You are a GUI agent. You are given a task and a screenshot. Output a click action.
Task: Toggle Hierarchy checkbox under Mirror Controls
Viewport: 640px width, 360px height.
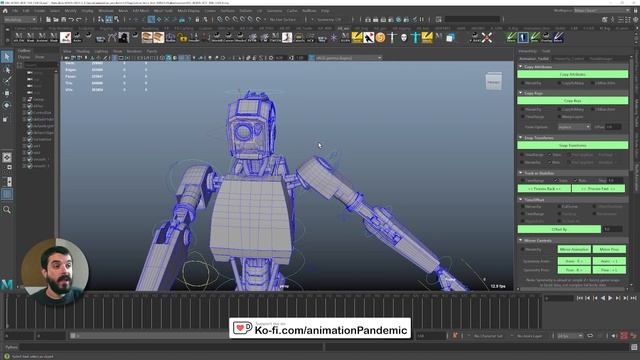pos(523,249)
